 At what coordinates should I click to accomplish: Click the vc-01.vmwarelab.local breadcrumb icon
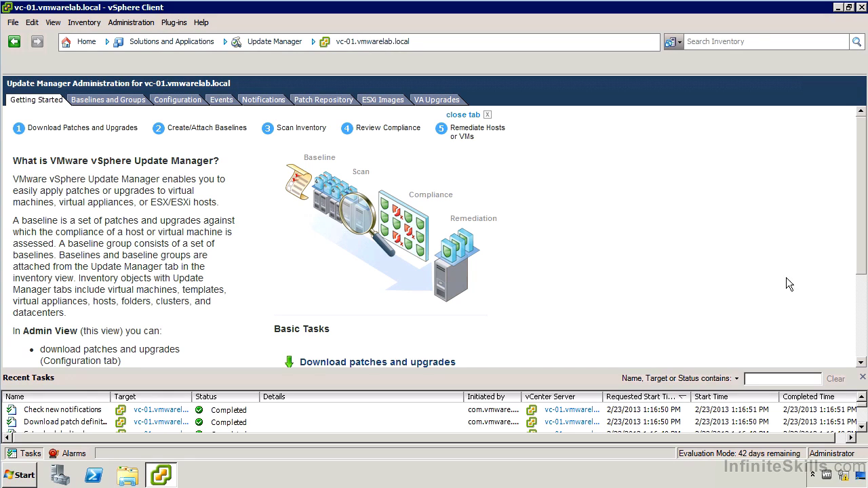[x=325, y=42]
